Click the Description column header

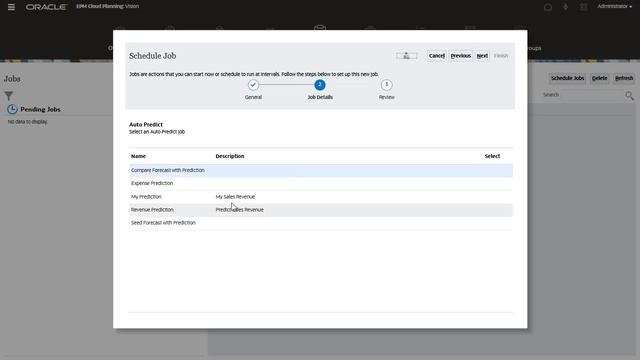pos(230,156)
